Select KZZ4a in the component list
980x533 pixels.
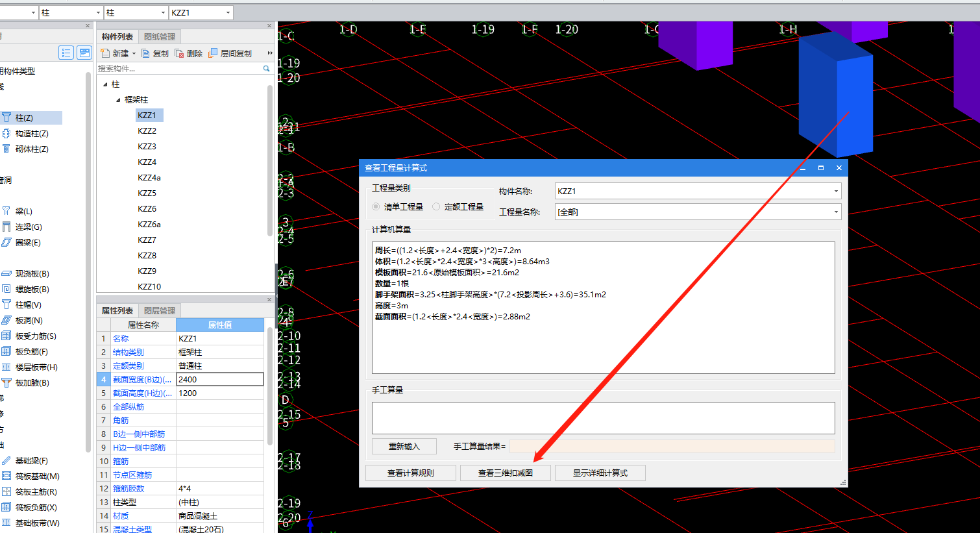pos(149,177)
